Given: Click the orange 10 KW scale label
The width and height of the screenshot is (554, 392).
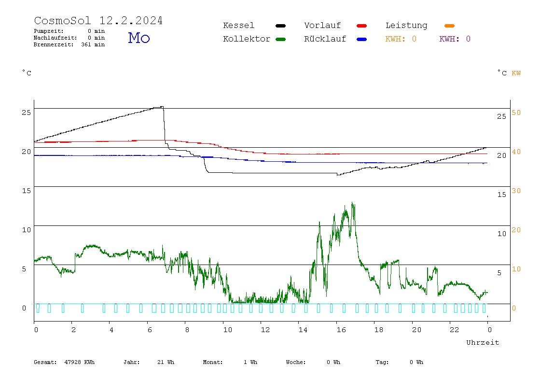Looking at the screenshot, I should pyautogui.click(x=516, y=269).
